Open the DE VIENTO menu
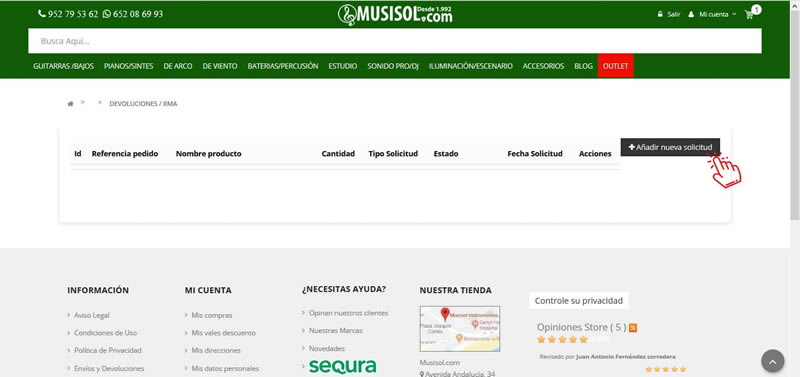Screen dimensions: 800x377 pyautogui.click(x=220, y=66)
